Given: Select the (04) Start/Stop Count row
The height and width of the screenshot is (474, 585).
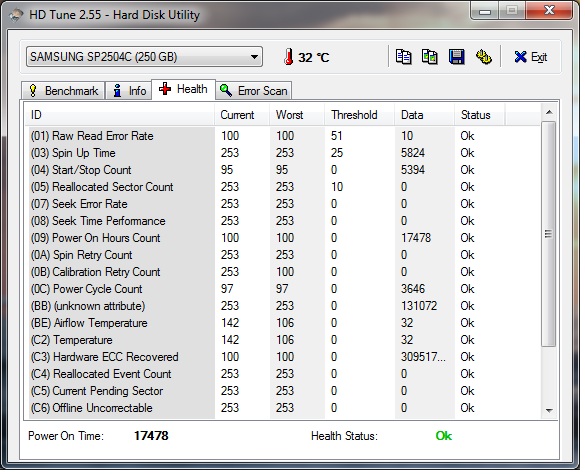Looking at the screenshot, I should click(x=284, y=170).
